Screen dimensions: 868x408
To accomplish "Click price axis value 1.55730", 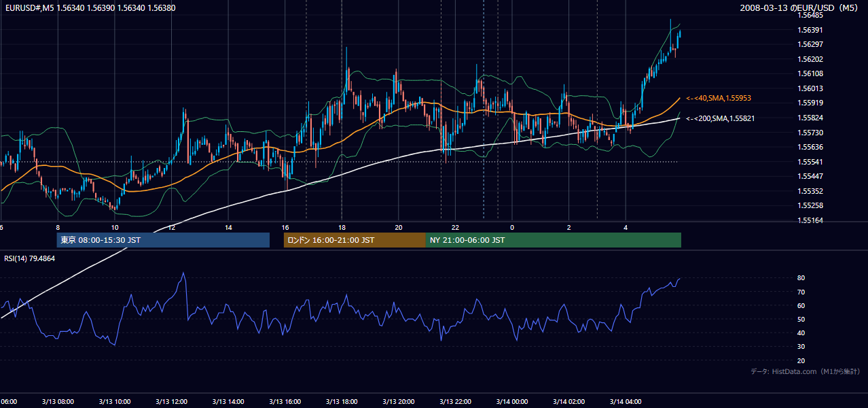I will click(810, 133).
